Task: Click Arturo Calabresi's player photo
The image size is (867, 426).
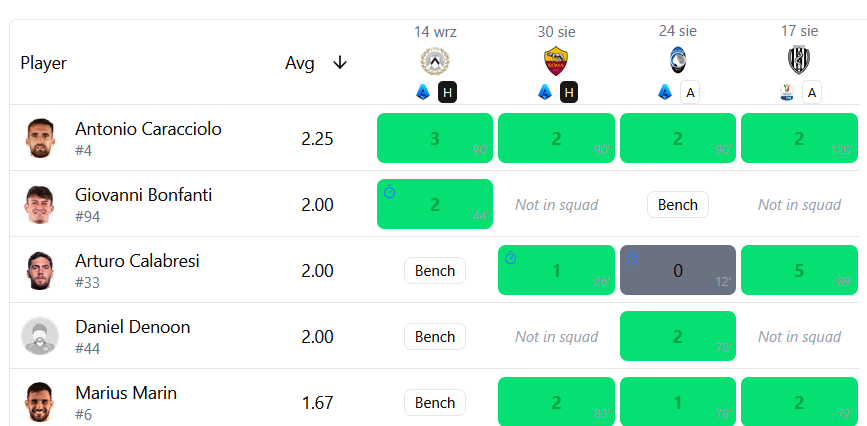Action: pyautogui.click(x=40, y=270)
